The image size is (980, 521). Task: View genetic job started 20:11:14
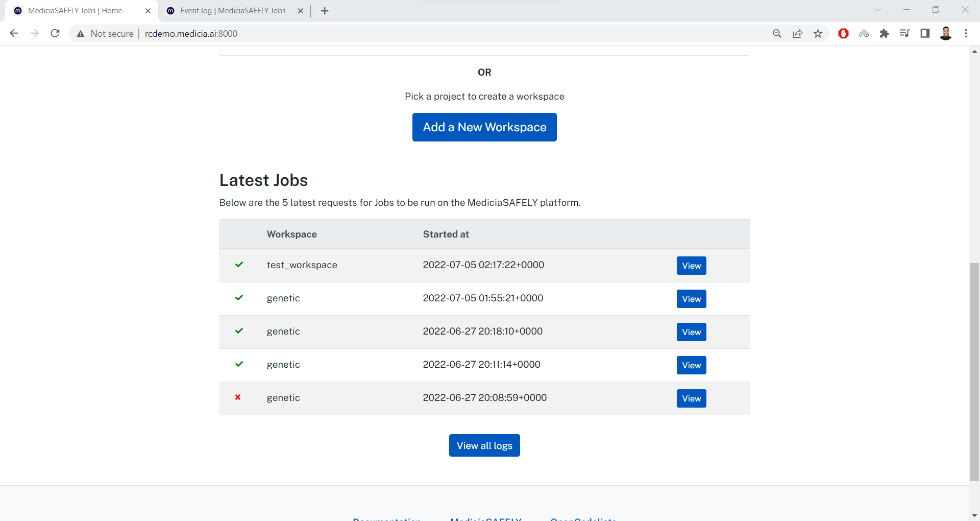click(691, 365)
